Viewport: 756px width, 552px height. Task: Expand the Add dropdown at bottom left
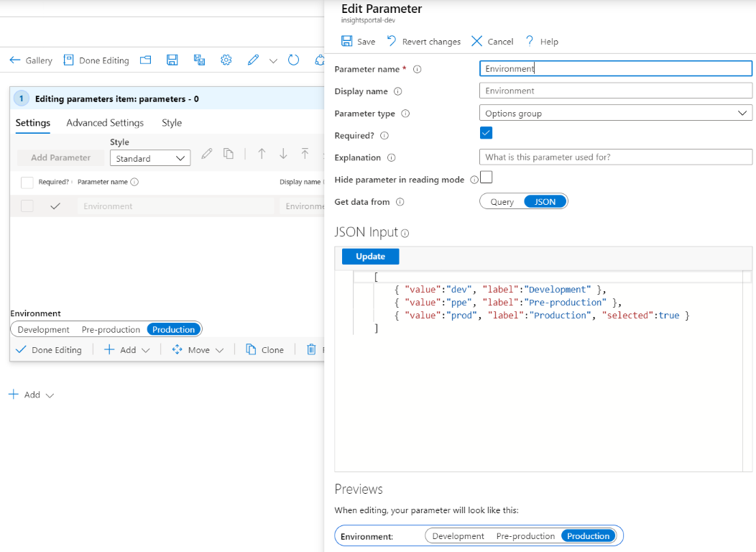pyautogui.click(x=31, y=394)
